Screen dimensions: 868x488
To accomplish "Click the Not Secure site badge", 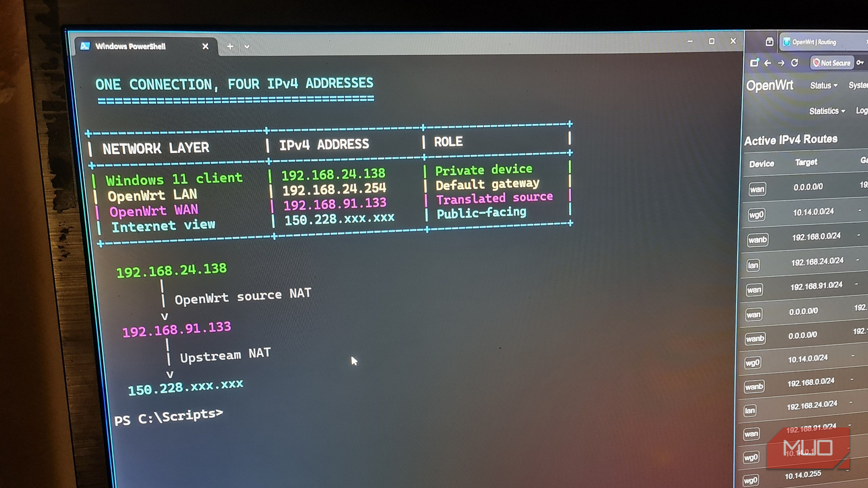I will point(832,63).
